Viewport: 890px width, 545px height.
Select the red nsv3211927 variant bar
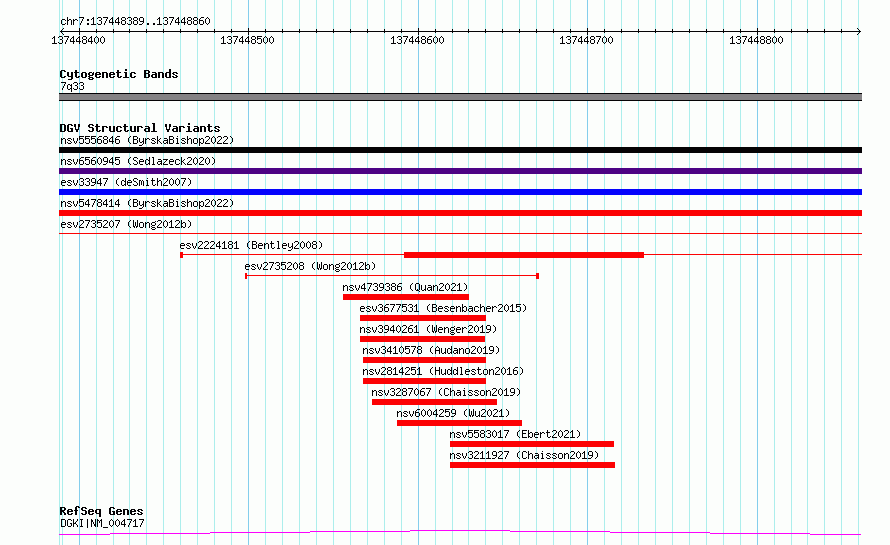click(x=532, y=465)
